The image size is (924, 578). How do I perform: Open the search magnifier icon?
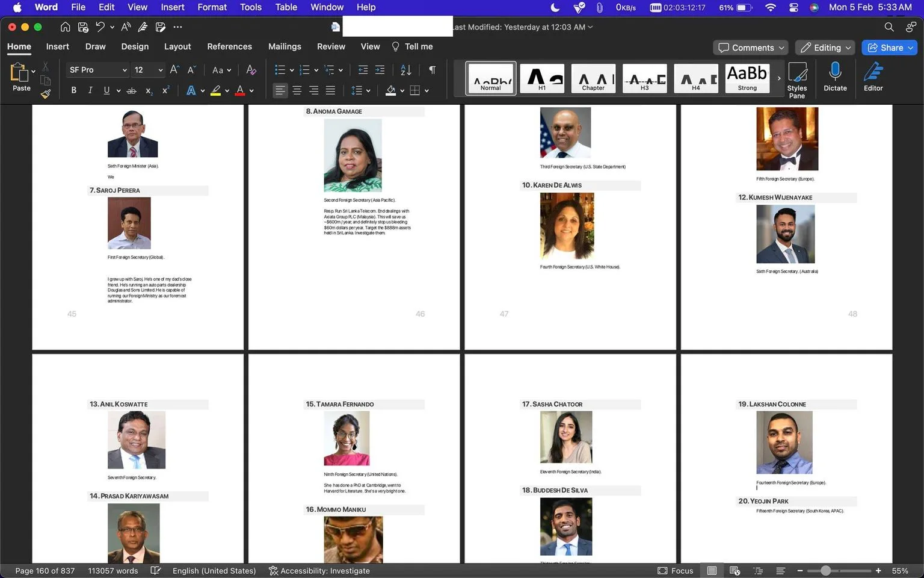tap(889, 27)
